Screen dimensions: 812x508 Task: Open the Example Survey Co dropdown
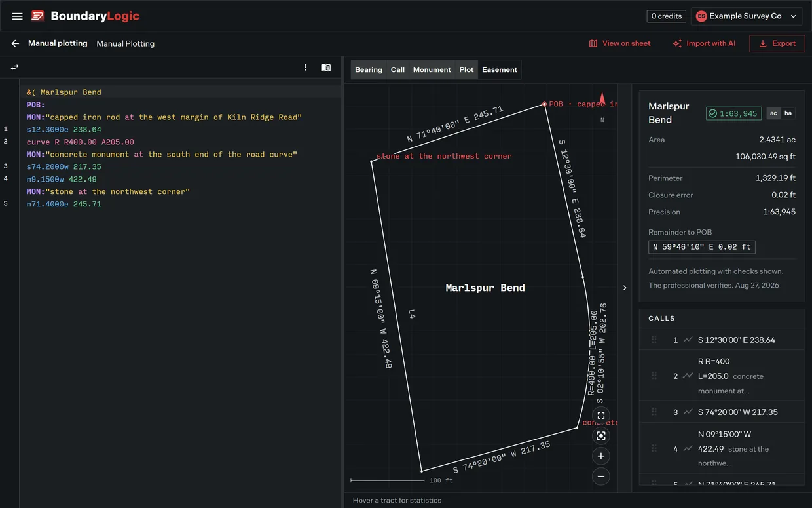click(747, 16)
